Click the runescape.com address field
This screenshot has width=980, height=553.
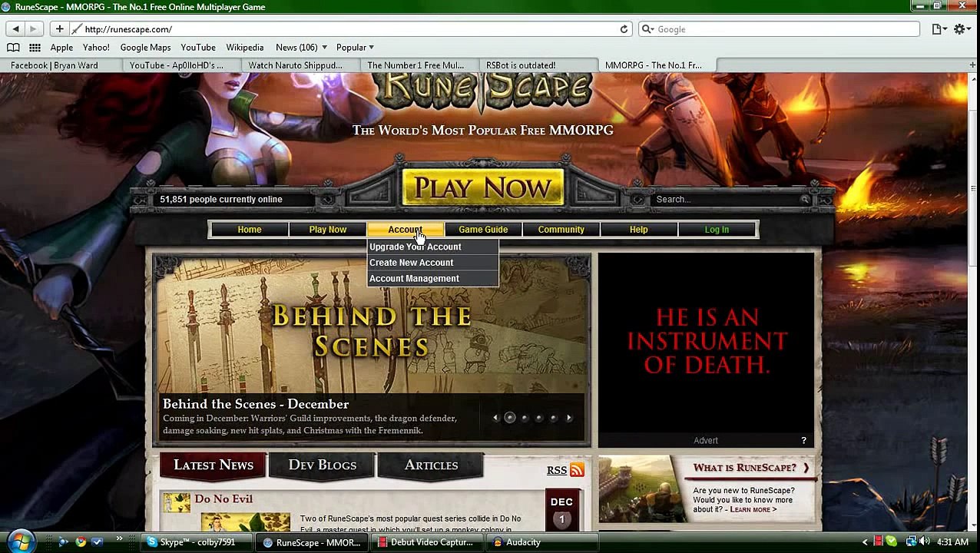pos(349,29)
